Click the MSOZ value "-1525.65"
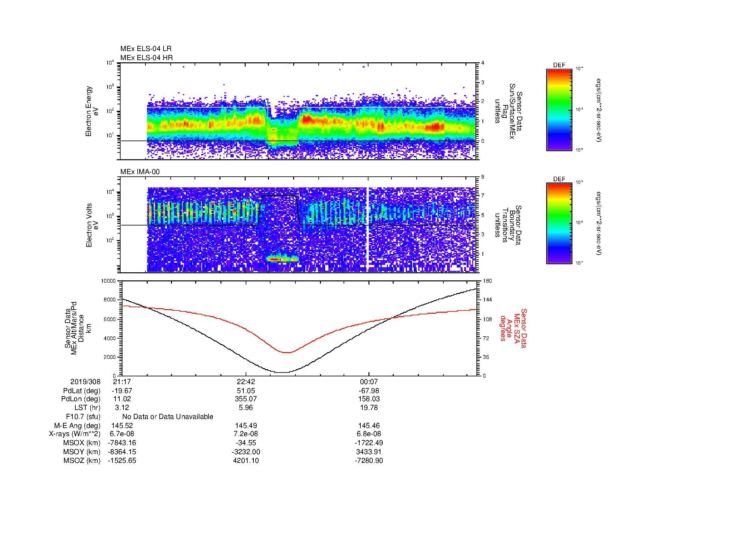Screen dimensions: 756x534 (122, 461)
